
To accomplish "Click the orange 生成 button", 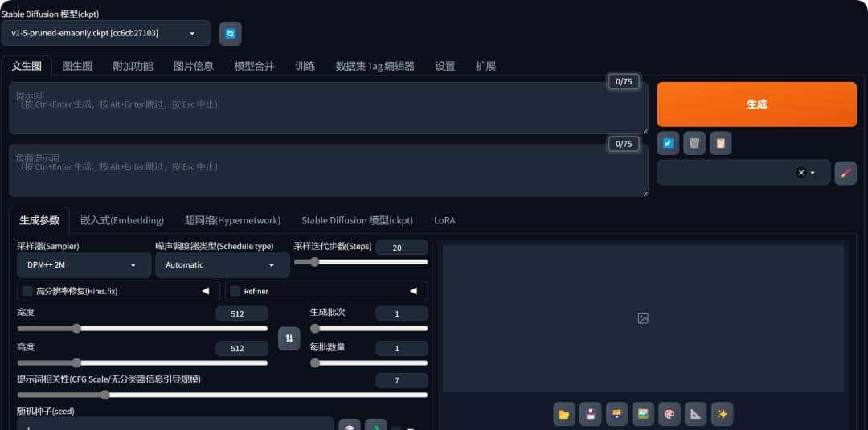I will (x=757, y=104).
